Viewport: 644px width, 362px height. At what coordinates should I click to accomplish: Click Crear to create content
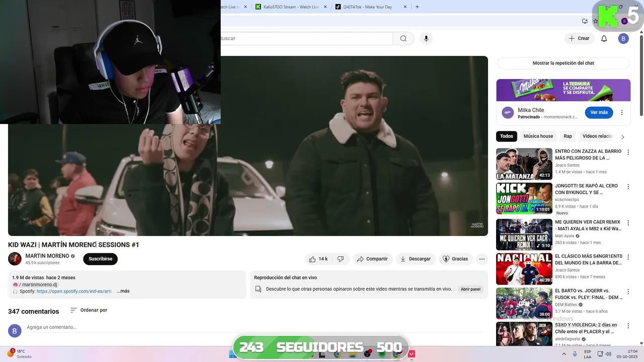pyautogui.click(x=579, y=39)
